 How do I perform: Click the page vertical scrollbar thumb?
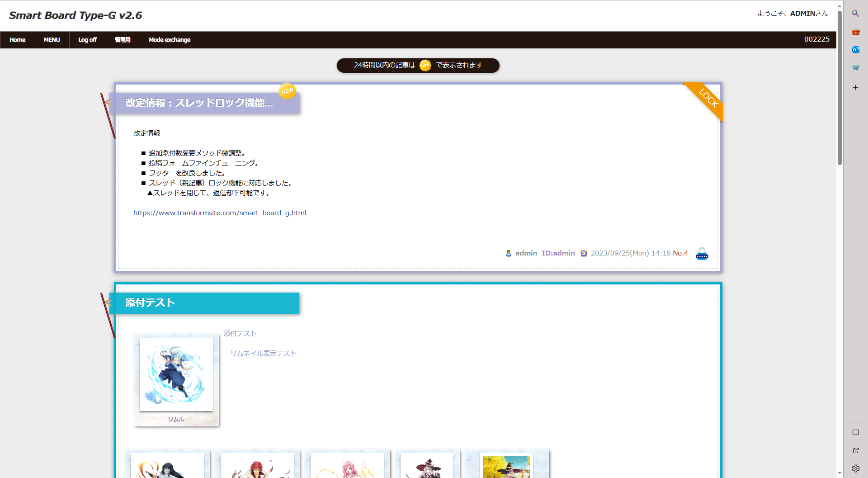click(840, 88)
